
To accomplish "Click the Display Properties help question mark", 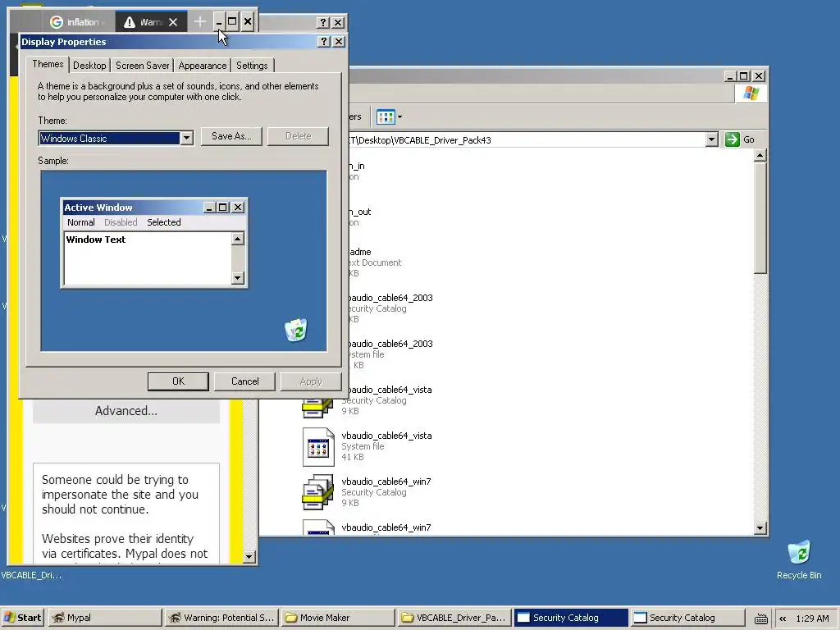I will (x=323, y=42).
